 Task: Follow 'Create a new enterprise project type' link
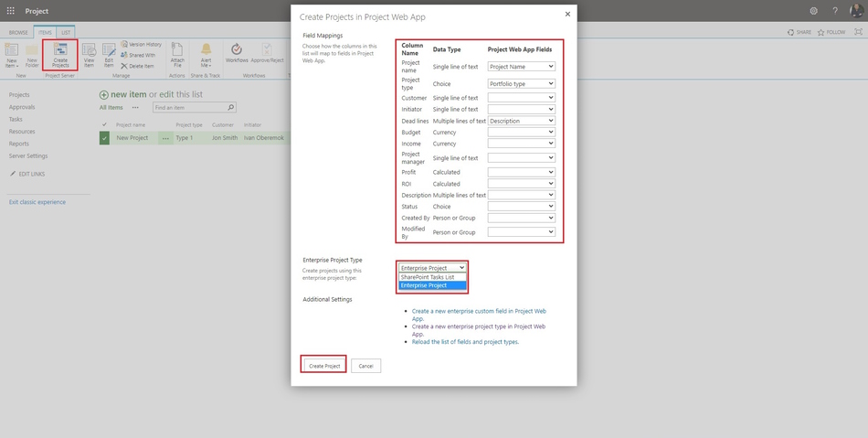point(479,330)
